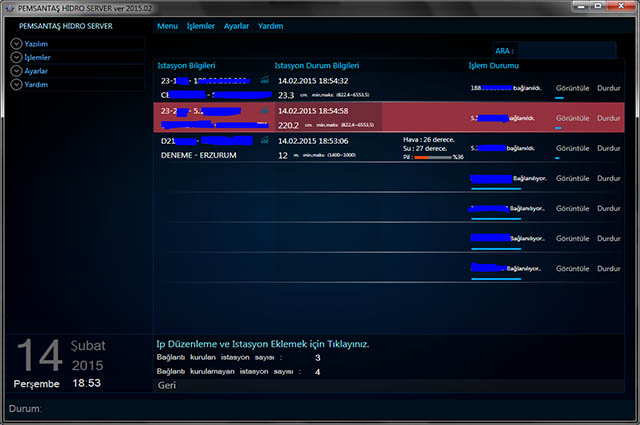Image resolution: width=640 pixels, height=425 pixels.
Task: Expand the Ayarlar sidebar section
Action: point(16,71)
